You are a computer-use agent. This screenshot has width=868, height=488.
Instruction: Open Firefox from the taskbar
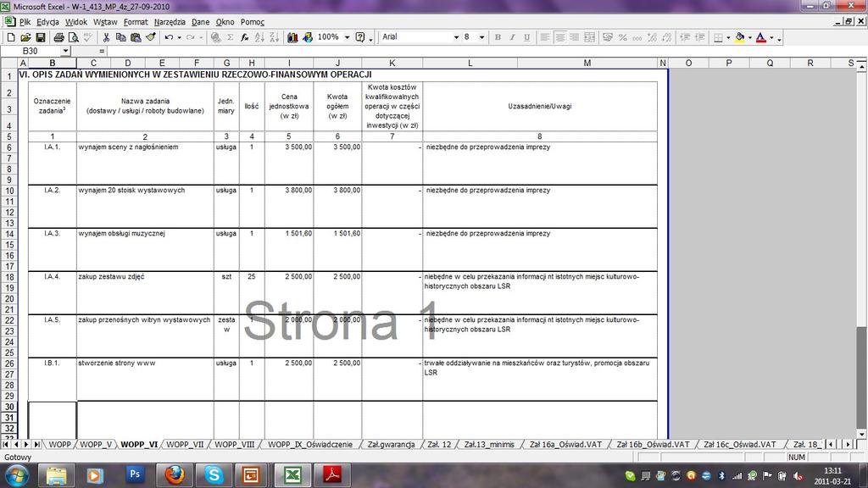(175, 474)
